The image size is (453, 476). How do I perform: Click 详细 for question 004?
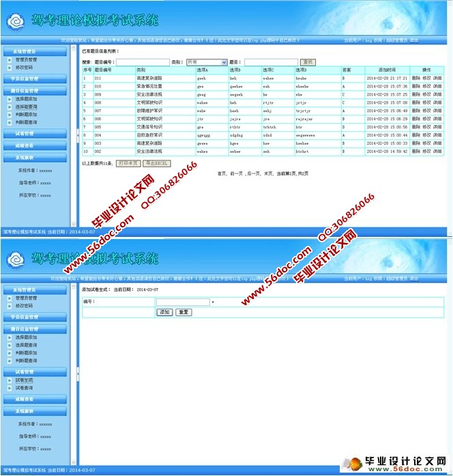click(x=437, y=135)
